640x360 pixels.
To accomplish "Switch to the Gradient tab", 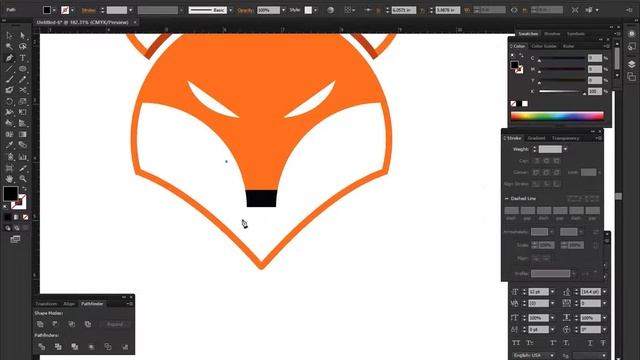I will (x=536, y=138).
